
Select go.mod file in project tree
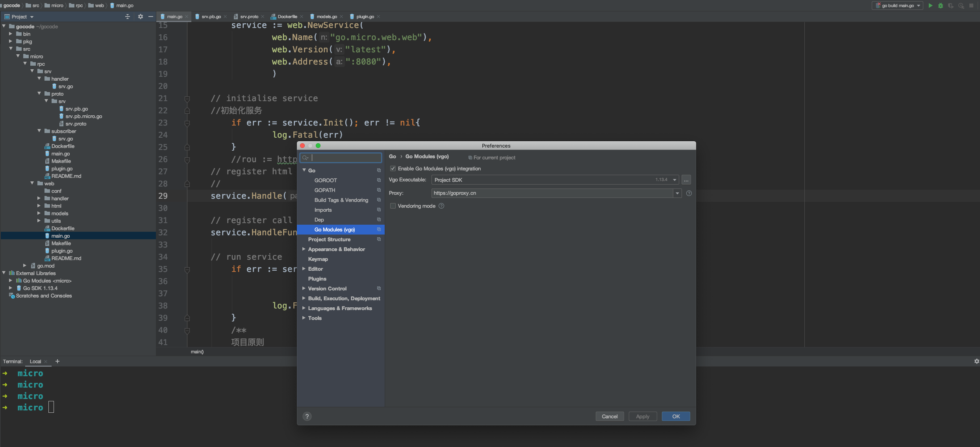[x=46, y=266]
